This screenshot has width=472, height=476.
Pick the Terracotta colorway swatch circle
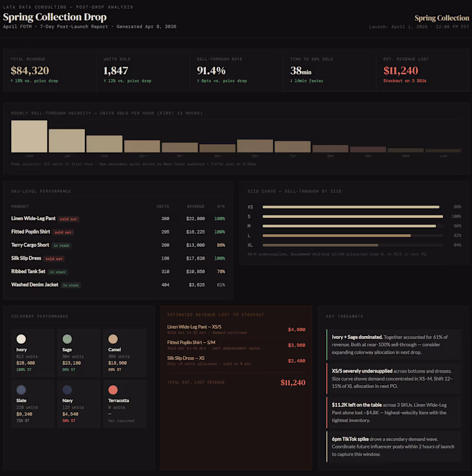point(113,390)
